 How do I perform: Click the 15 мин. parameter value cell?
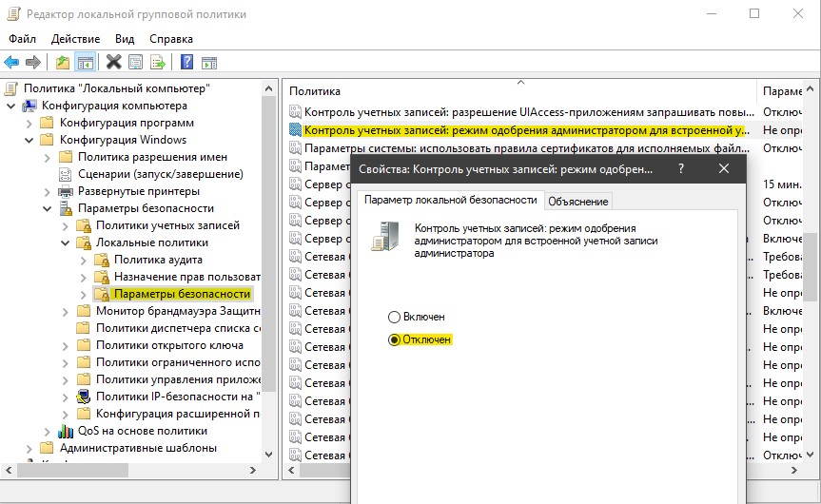click(x=782, y=184)
